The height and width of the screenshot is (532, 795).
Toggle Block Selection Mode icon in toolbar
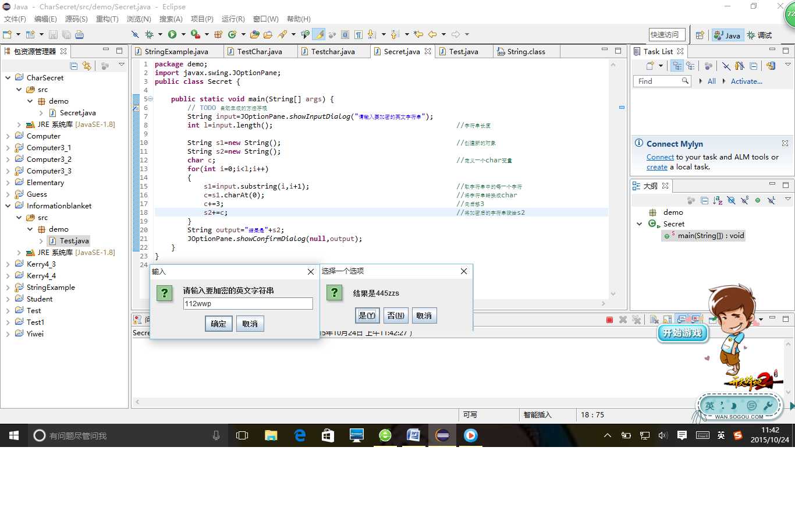(x=345, y=35)
